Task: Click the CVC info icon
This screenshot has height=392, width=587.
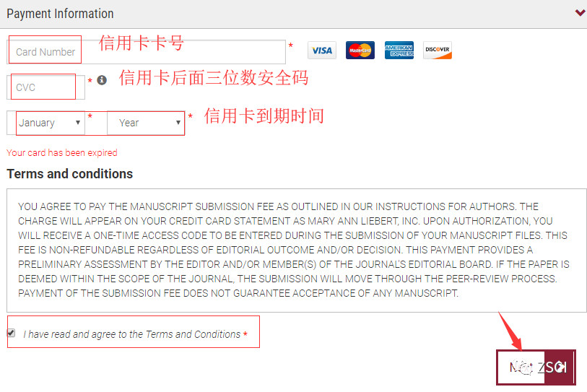Action: click(x=102, y=80)
